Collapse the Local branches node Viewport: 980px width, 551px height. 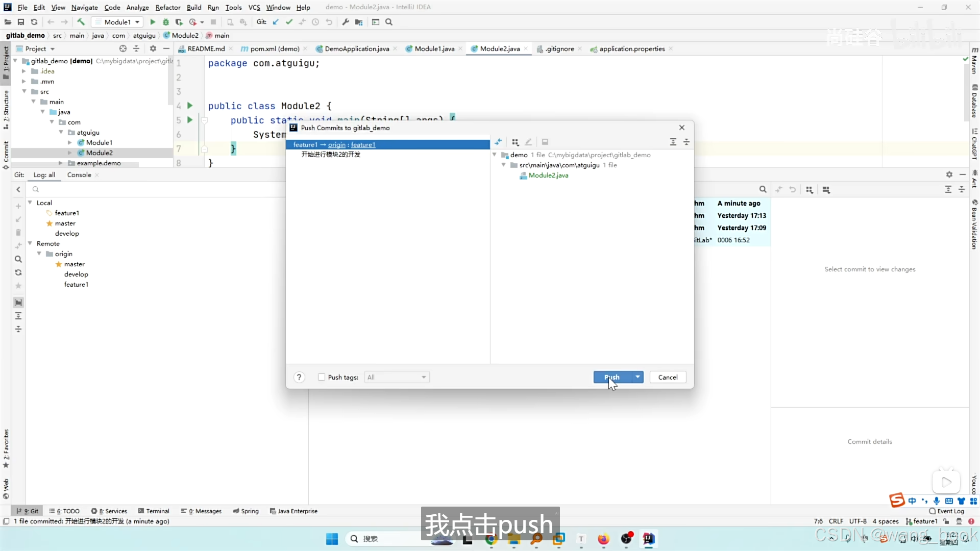30,203
